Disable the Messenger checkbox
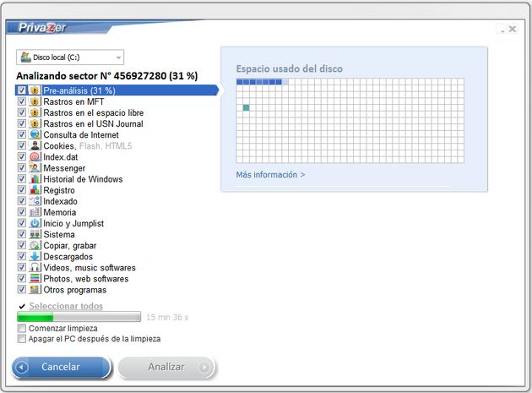The image size is (532, 393). click(22, 168)
